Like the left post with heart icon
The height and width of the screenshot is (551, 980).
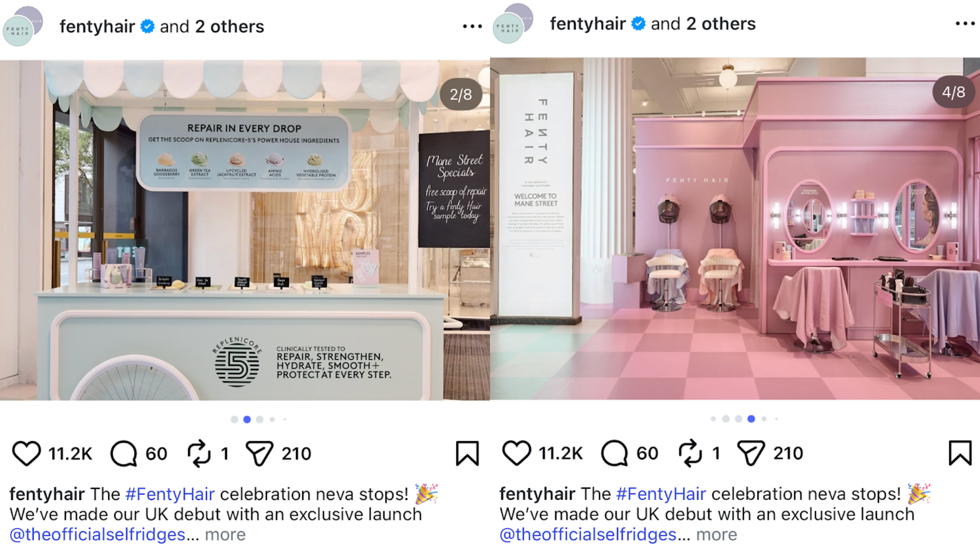pos(26,453)
